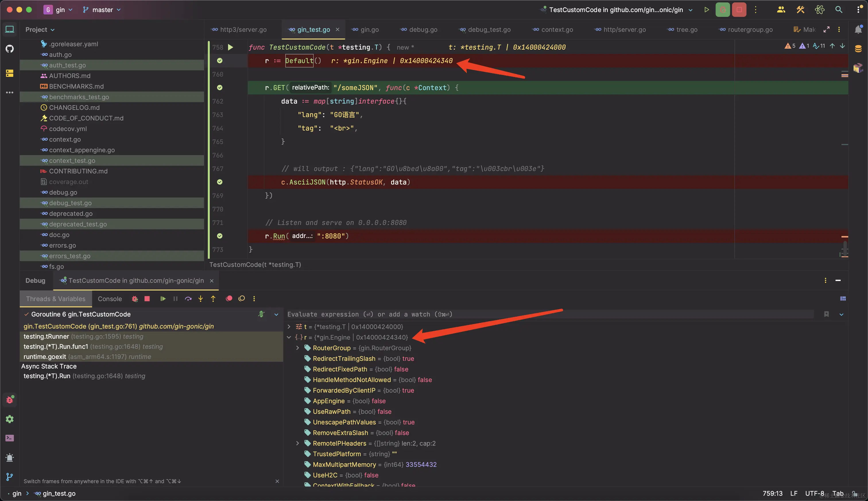Switch to routergroup.go editor tab
The height and width of the screenshot is (501, 868).
click(x=746, y=30)
